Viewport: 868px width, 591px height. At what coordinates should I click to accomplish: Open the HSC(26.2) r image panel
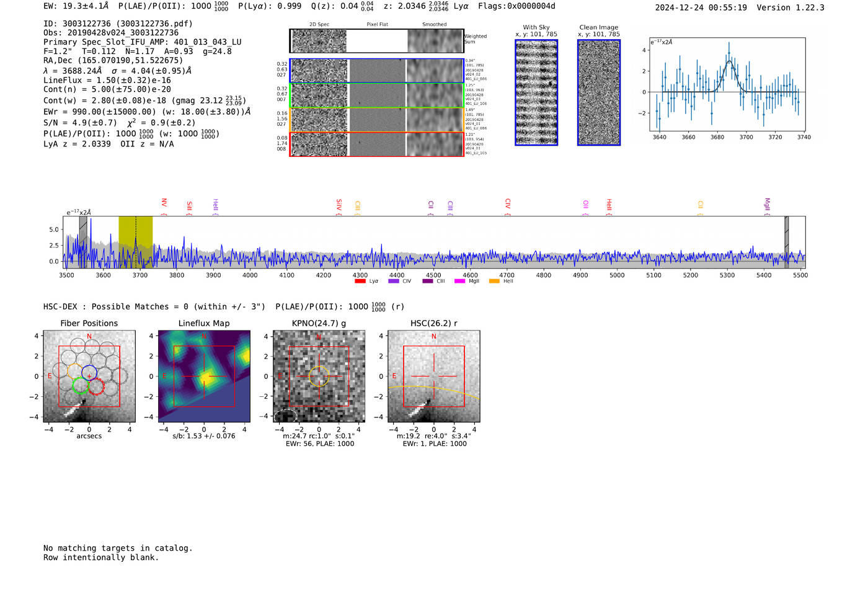coord(433,376)
